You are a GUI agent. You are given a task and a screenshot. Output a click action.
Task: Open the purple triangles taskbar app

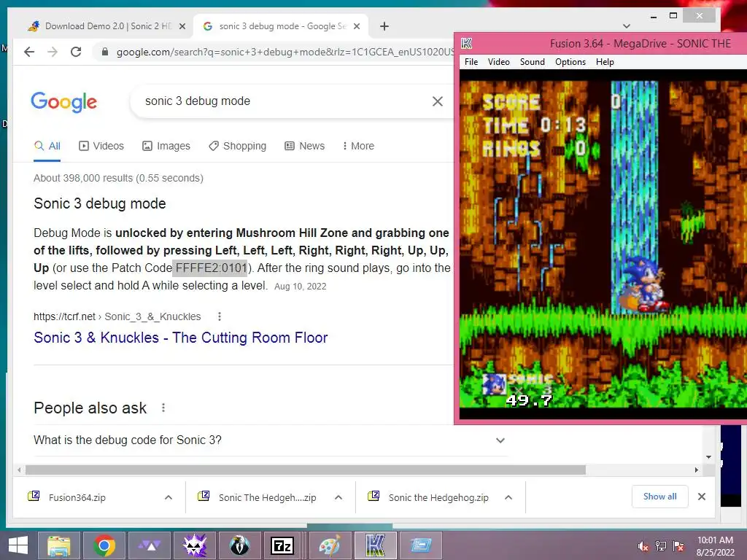(x=149, y=545)
